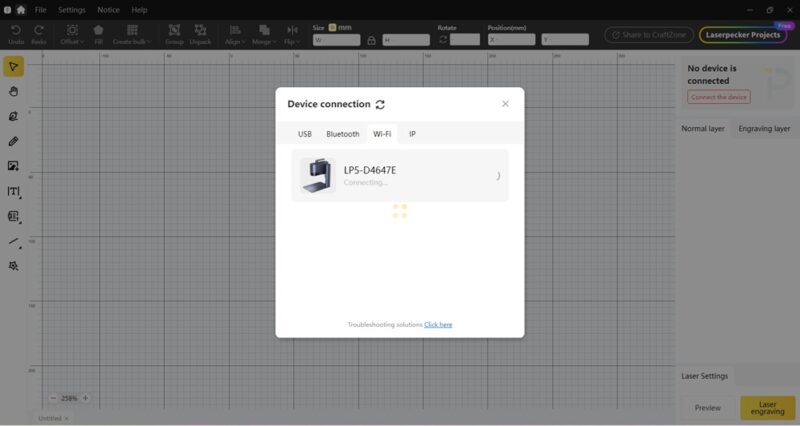Click the LP5 device thumbnail image
Viewport: 800px width, 426px height.
pos(317,176)
